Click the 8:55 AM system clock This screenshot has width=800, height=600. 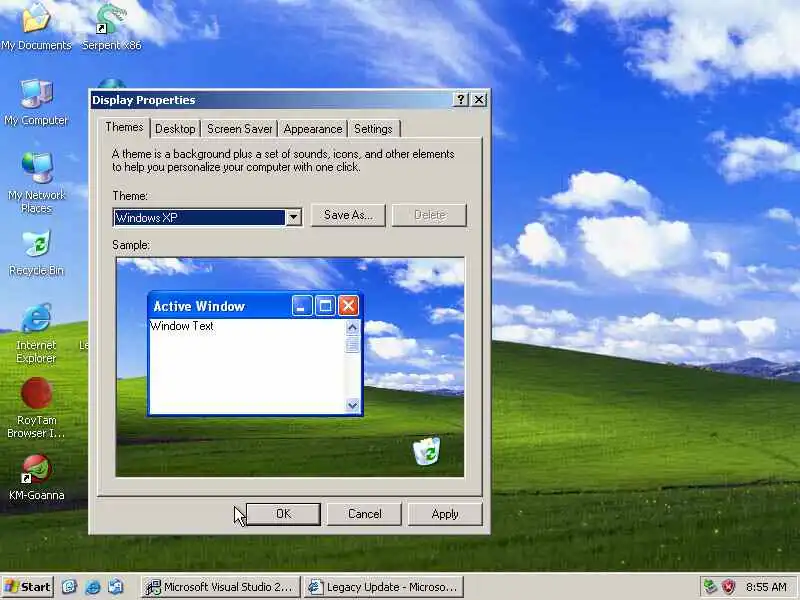[766, 587]
